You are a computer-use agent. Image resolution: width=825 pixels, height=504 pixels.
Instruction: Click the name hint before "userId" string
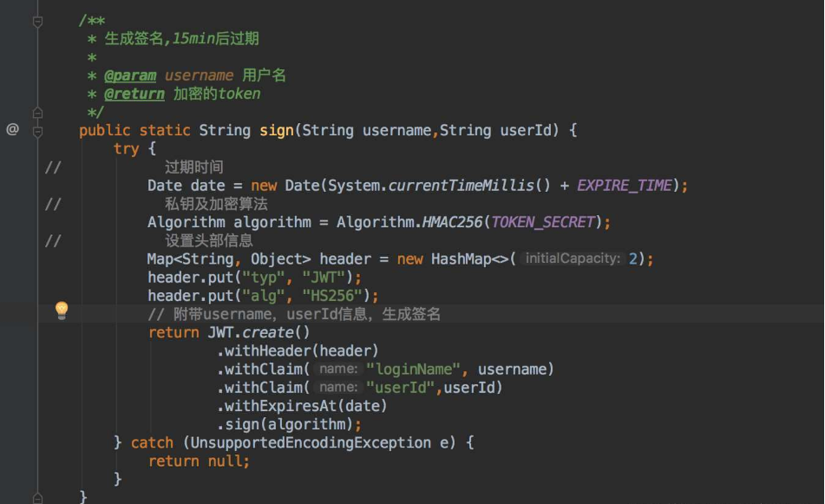coord(337,388)
